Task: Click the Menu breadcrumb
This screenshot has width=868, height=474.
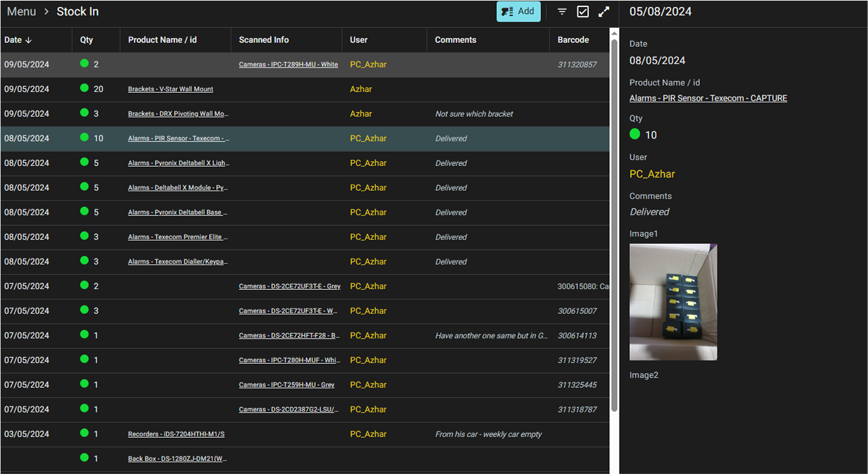Action: [x=21, y=12]
